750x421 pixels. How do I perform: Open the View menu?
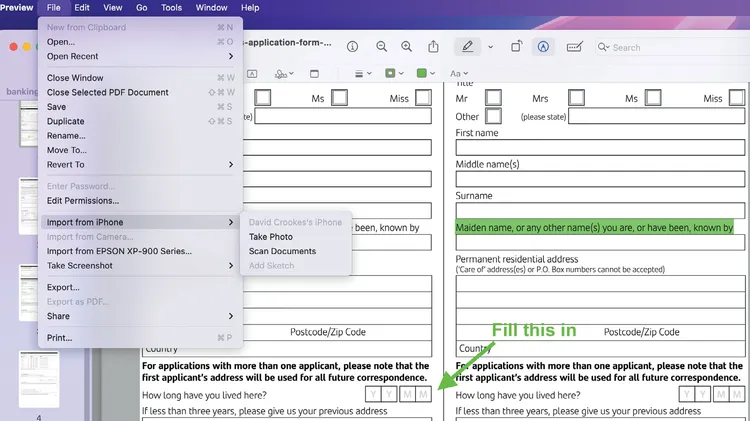[x=113, y=8]
